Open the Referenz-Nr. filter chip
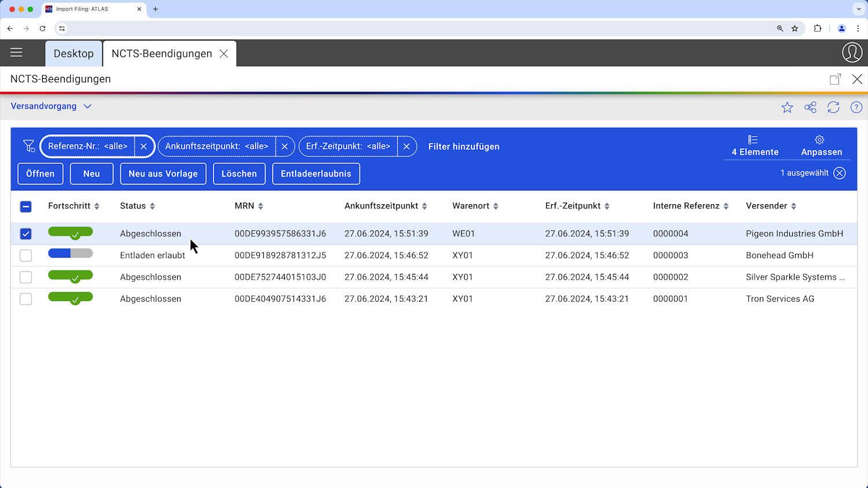The image size is (868, 488). (x=87, y=146)
